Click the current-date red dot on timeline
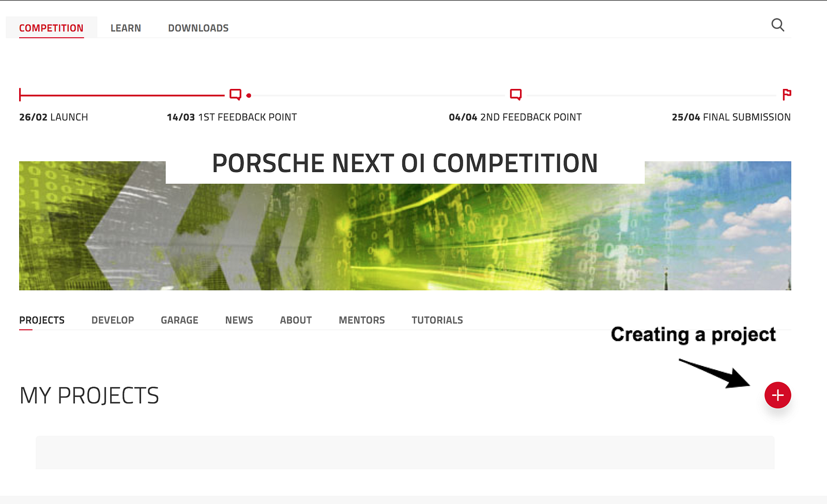The width and height of the screenshot is (827, 504). (x=249, y=95)
